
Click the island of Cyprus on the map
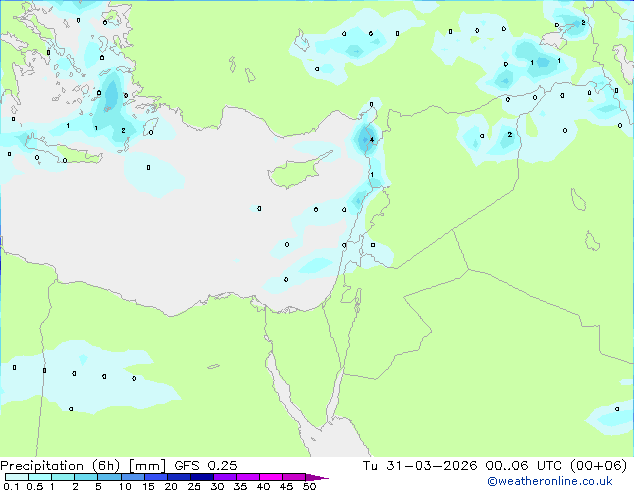[301, 171]
